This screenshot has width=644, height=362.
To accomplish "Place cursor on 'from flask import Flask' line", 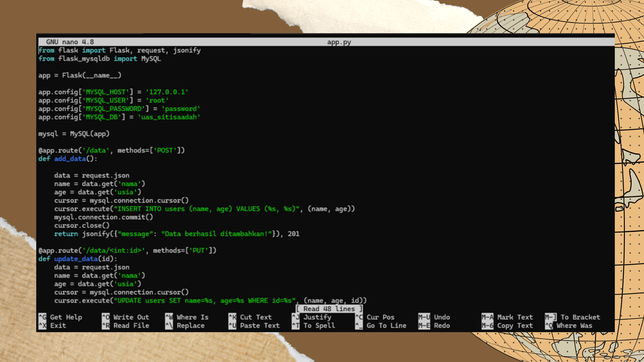I will pos(119,50).
